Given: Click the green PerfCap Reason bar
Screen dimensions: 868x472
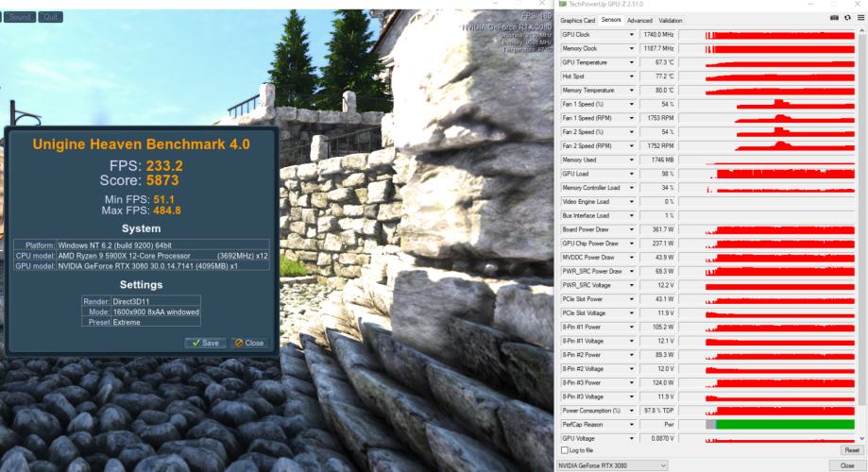Looking at the screenshot, I should (x=785, y=425).
